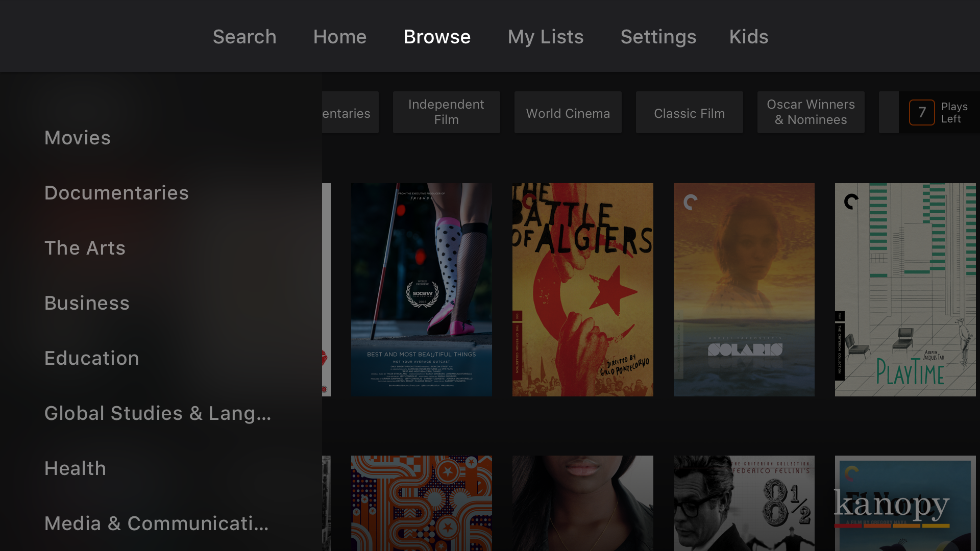Image resolution: width=980 pixels, height=551 pixels.
Task: Open Oscar Winners & Nominees genre
Action: point(811,112)
